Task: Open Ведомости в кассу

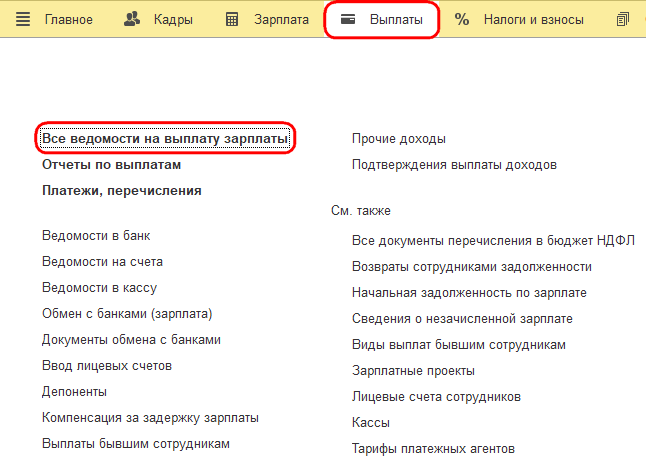Action: coord(99,288)
